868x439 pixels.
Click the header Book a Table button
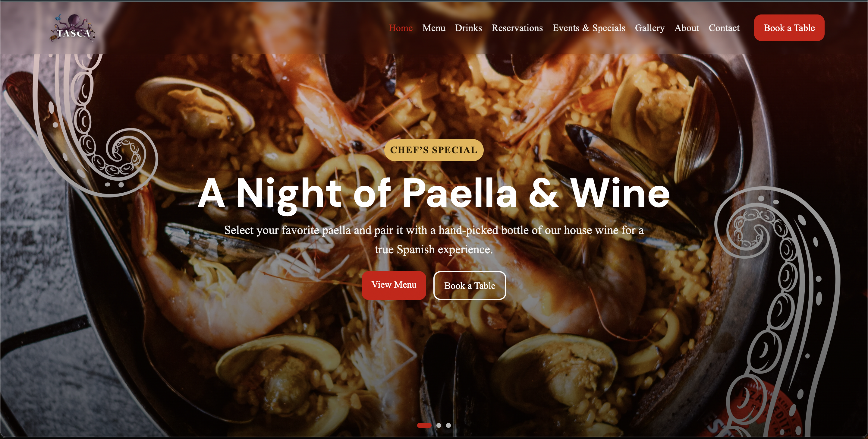(x=789, y=28)
